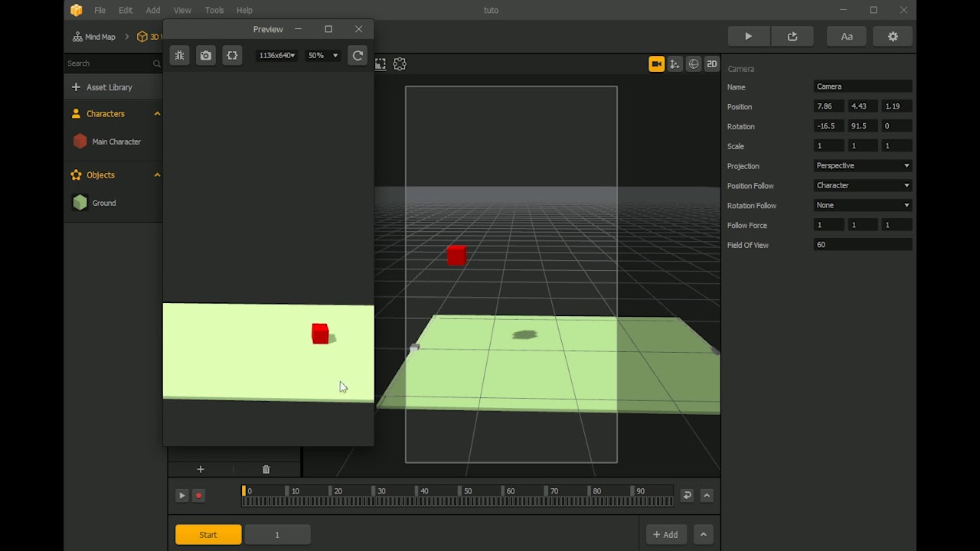Go to Mind Map breadcrumb
This screenshot has height=551, width=980.
94,37
